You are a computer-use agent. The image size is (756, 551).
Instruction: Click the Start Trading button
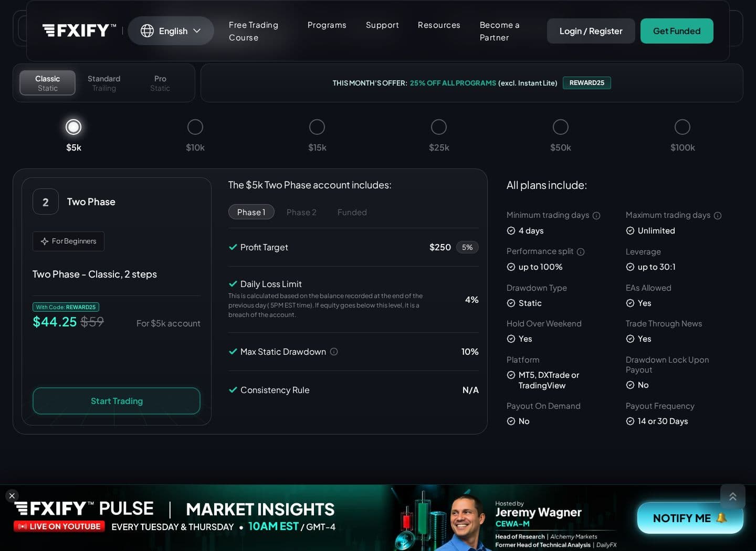tap(117, 401)
